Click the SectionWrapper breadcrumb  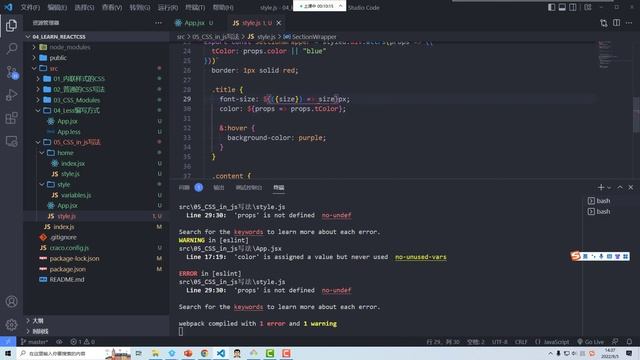click(x=313, y=37)
